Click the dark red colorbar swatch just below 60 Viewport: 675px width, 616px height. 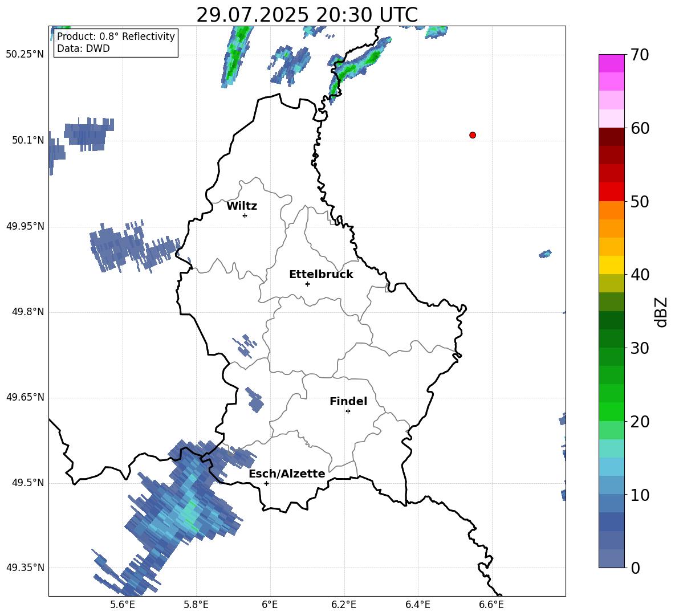pyautogui.click(x=611, y=137)
